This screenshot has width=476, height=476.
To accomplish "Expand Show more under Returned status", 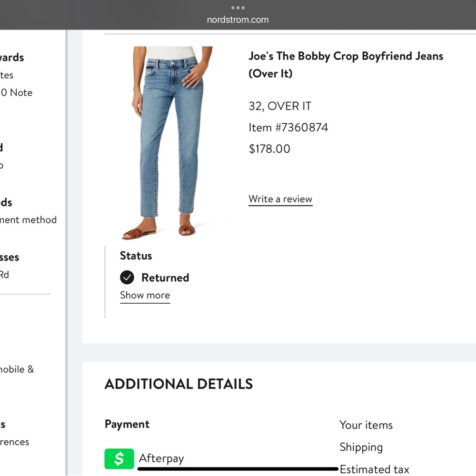I will pyautogui.click(x=145, y=296).
